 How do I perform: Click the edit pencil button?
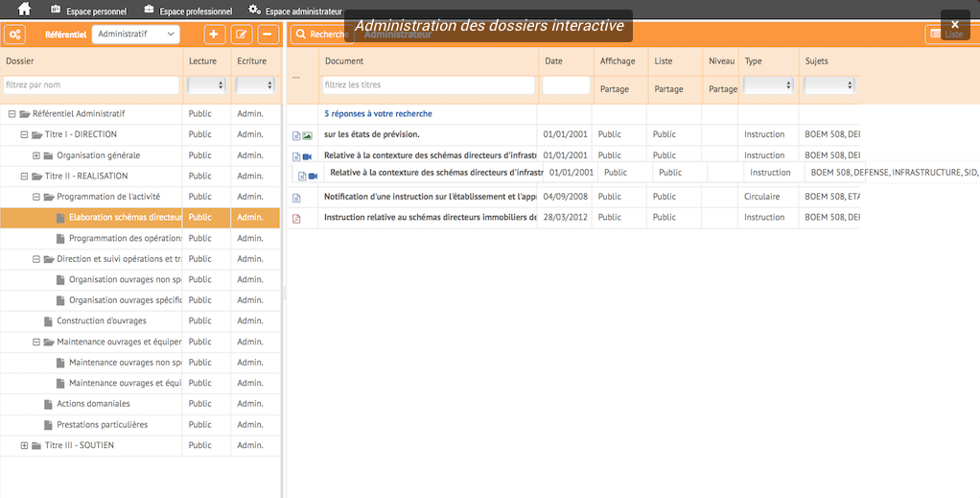point(242,35)
